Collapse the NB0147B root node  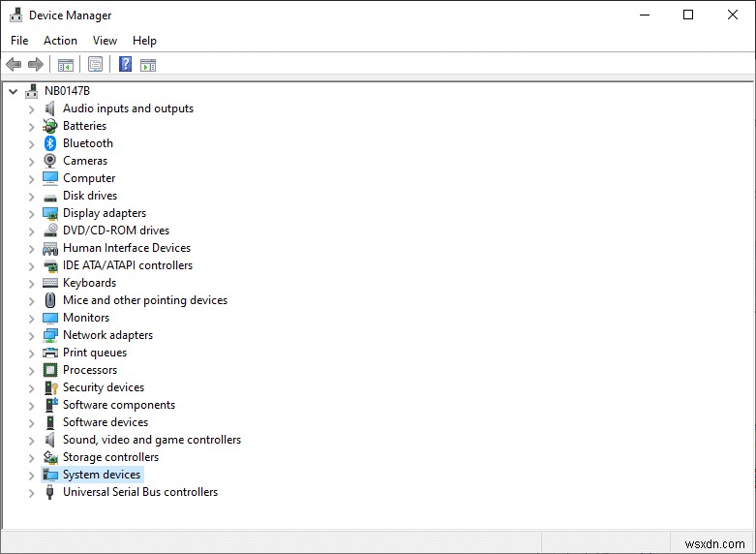coord(14,91)
